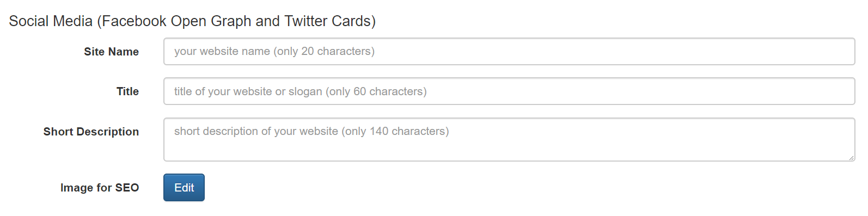The image size is (868, 216).
Task: Open the Edit button for Image for SEO
Action: click(184, 188)
